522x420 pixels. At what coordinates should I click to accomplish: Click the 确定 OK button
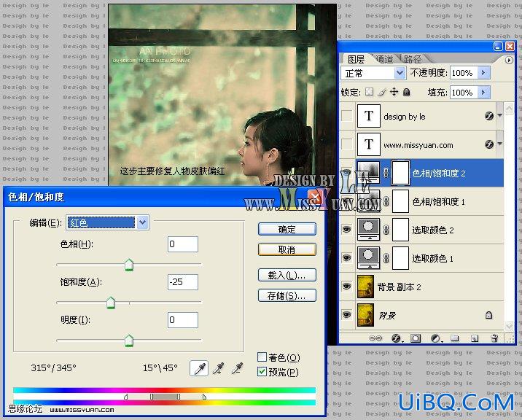pos(287,229)
